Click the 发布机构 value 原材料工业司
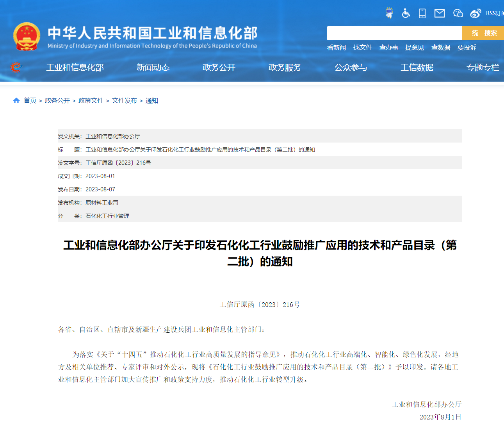Image resolution: width=504 pixels, height=421 pixels. [x=102, y=203]
